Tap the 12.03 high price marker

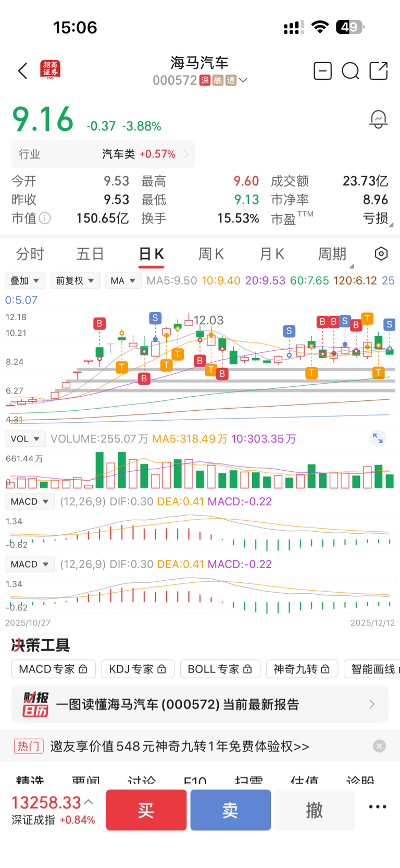tap(208, 320)
